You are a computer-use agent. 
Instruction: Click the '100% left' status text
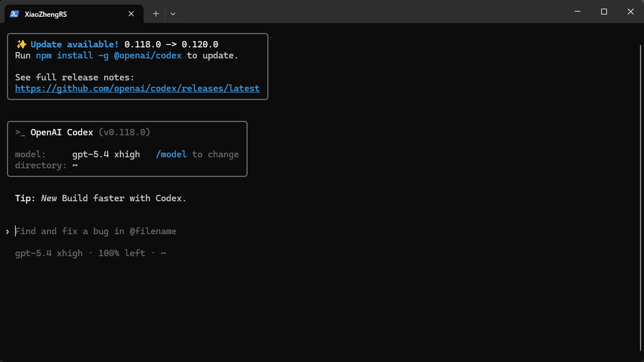[x=122, y=253]
